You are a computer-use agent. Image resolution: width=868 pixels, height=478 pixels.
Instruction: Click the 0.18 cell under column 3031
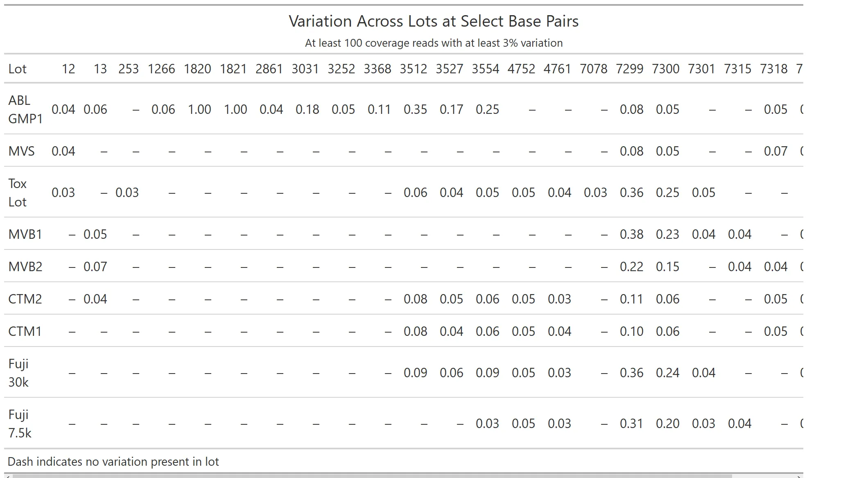(x=307, y=109)
